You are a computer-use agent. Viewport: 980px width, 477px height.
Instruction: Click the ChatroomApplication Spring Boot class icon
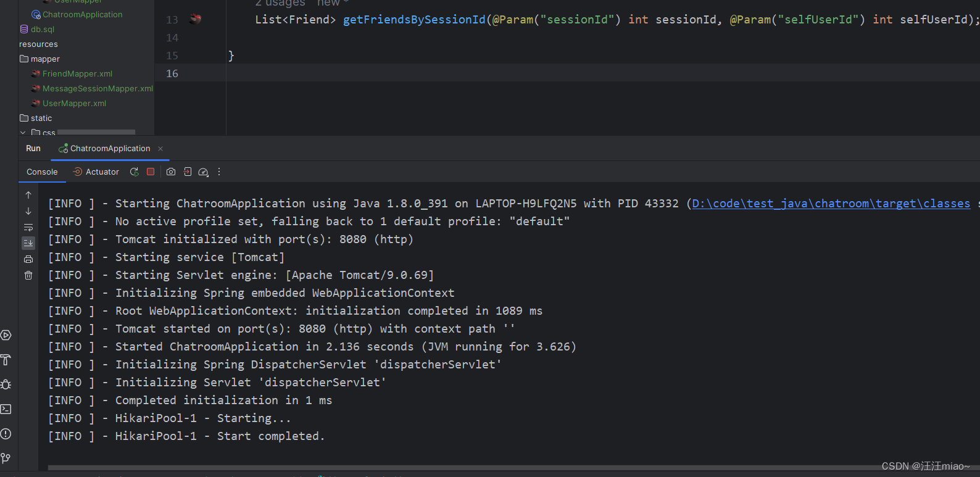[36, 14]
